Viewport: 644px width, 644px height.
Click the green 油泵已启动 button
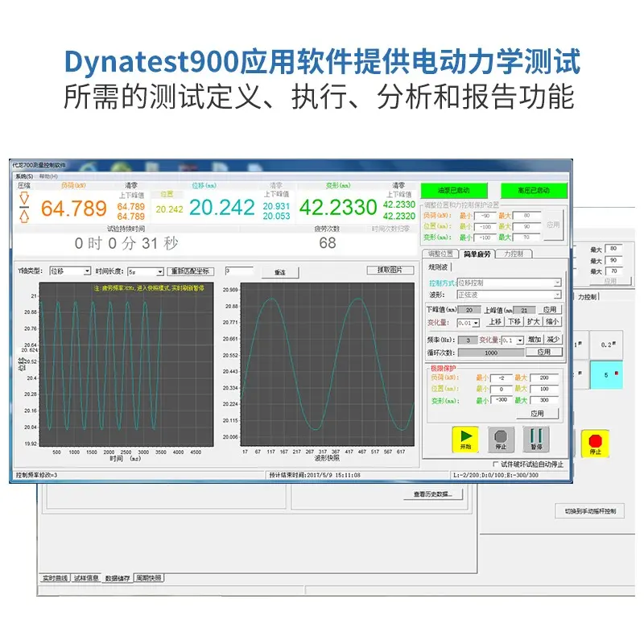[454, 191]
